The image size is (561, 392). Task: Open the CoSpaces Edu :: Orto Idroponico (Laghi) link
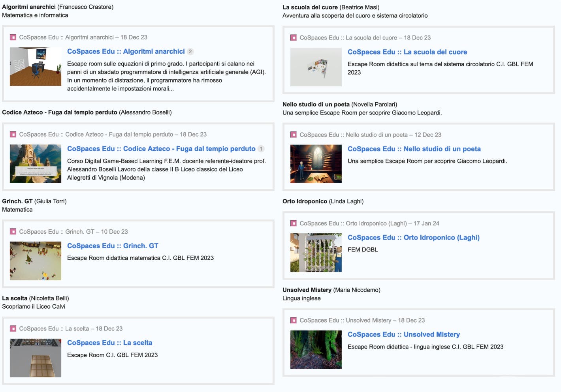click(414, 238)
